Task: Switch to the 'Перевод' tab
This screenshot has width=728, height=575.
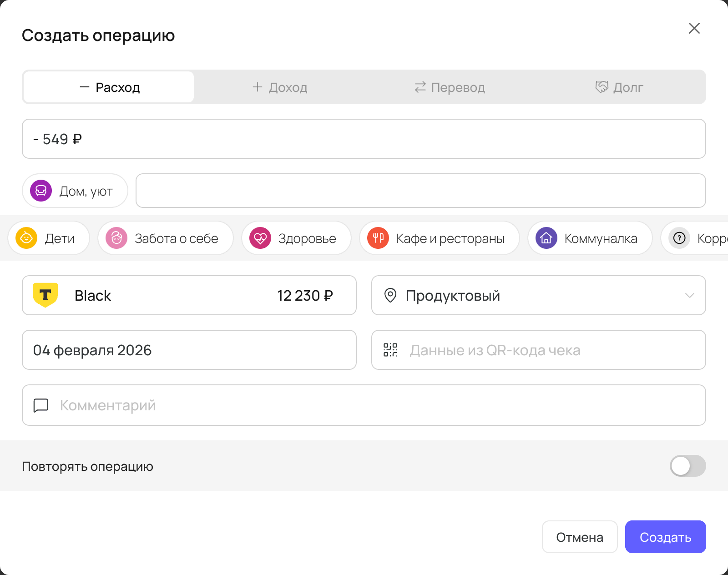Action: (450, 87)
